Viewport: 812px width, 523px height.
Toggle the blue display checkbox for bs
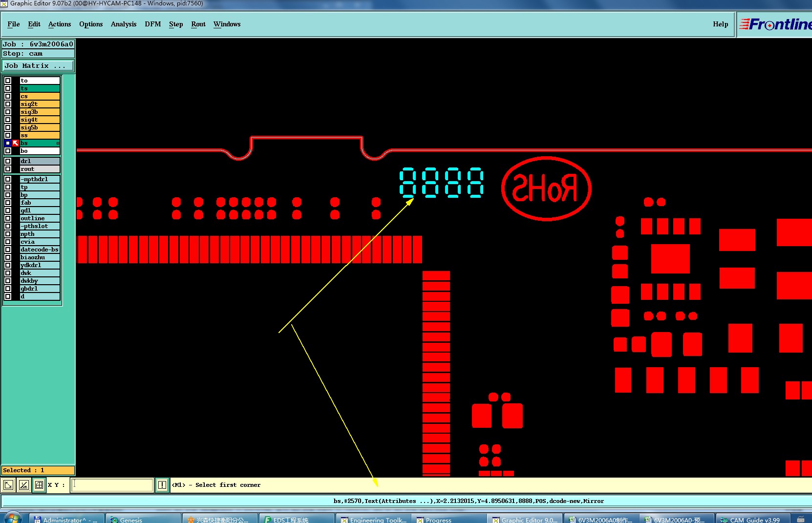8,143
